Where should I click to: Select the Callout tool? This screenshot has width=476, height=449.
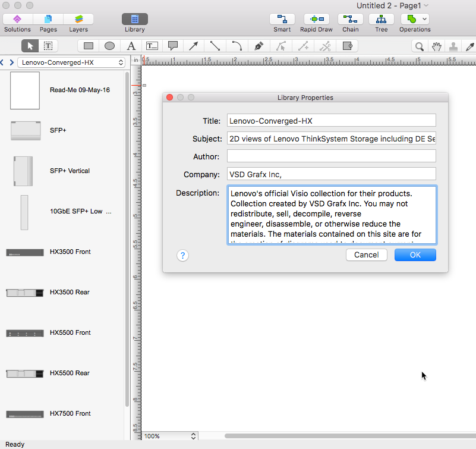(173, 46)
